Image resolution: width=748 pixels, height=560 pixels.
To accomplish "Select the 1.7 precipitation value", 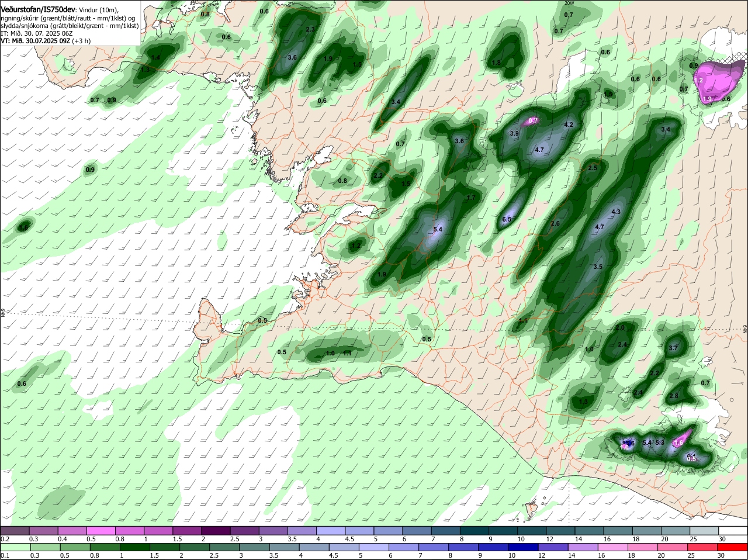I will coord(471,198).
